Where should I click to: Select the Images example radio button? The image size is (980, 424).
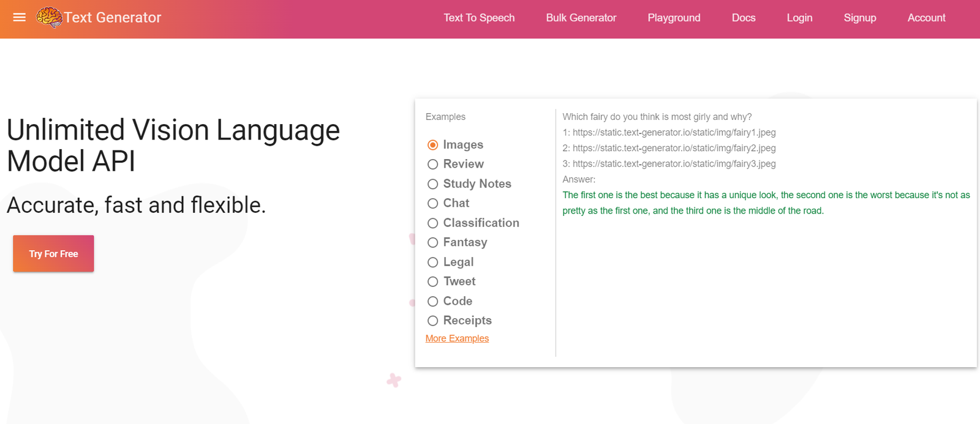(x=433, y=145)
